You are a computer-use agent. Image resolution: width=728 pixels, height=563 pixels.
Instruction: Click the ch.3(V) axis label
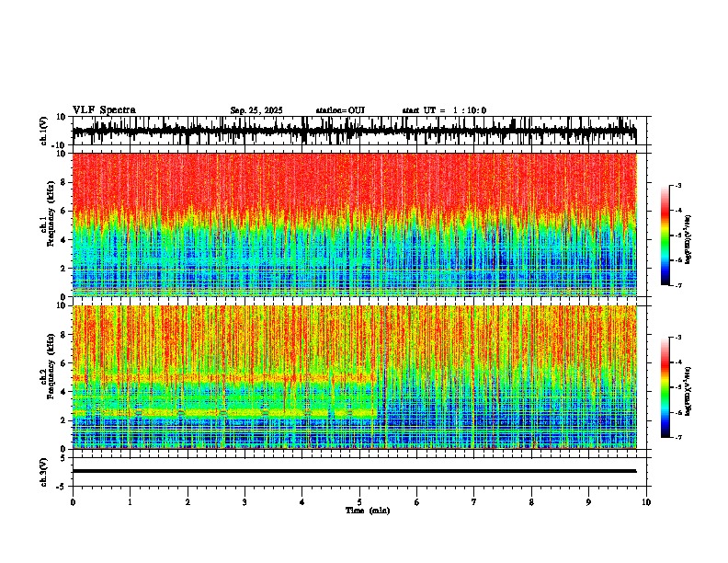[44, 472]
